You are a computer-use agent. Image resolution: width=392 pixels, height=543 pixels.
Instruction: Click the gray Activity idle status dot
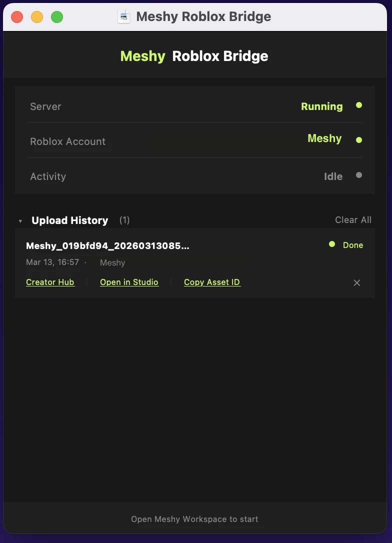pyautogui.click(x=358, y=175)
